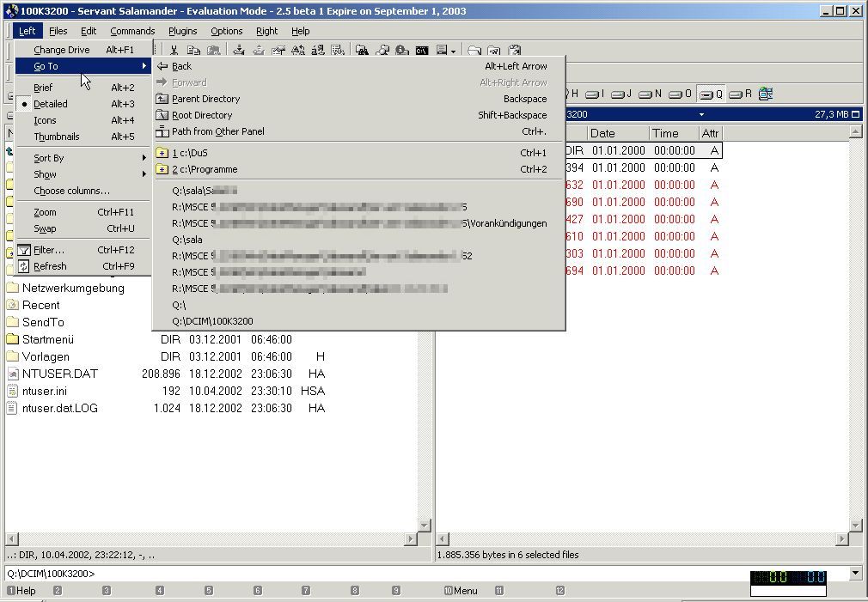Open the right panel path dropdown arrow
This screenshot has width=868, height=602.
[701, 114]
